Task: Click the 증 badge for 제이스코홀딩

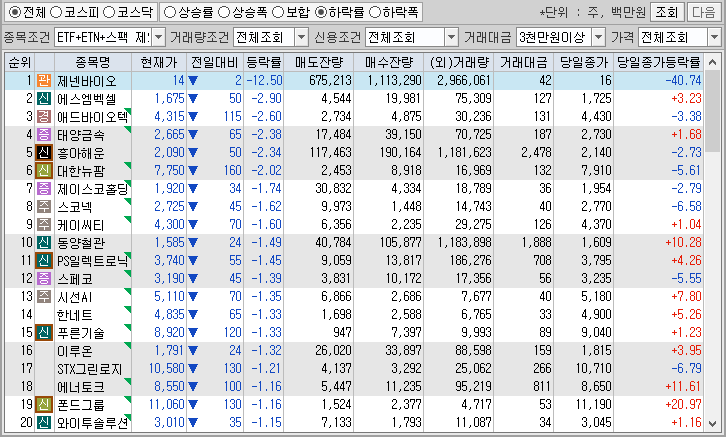Action: 44,189
